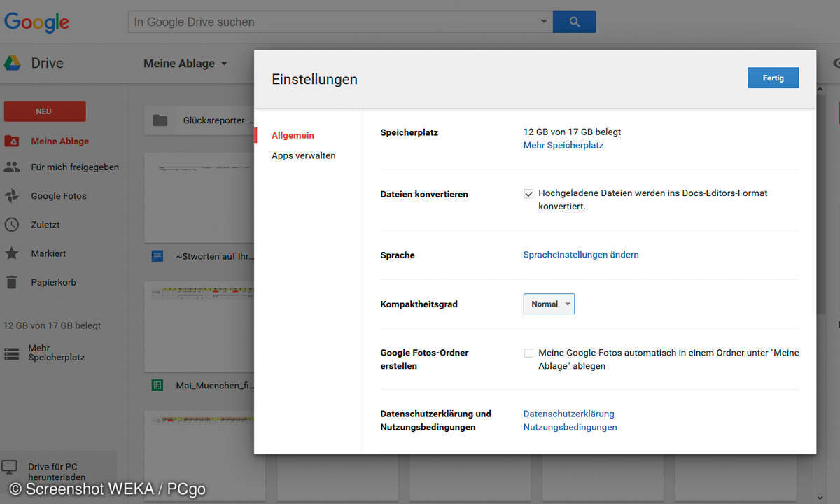
Task: Click the folder icon of Glücksreporter
Action: click(x=160, y=120)
